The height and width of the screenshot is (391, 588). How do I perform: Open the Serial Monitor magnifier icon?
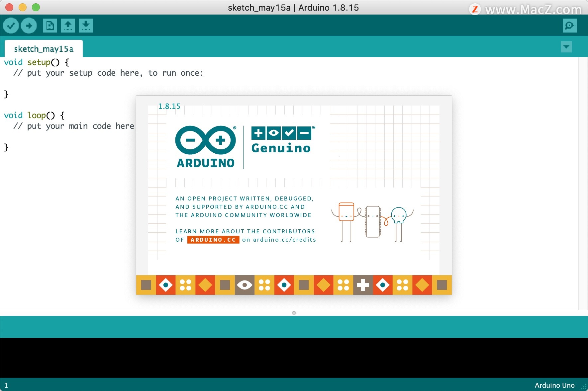[x=570, y=26]
